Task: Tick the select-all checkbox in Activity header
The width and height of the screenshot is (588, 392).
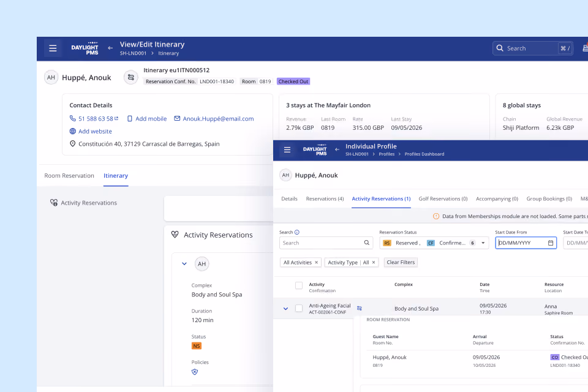Action: pyautogui.click(x=299, y=285)
